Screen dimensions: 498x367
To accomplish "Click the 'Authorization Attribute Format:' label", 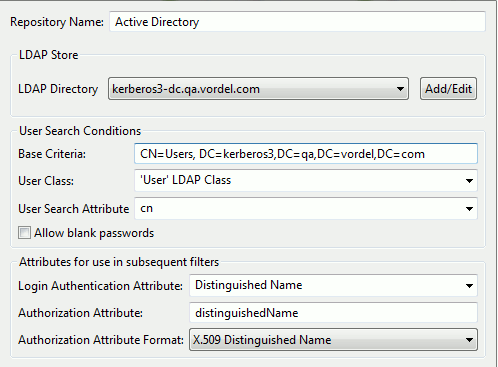I will 101,340.
